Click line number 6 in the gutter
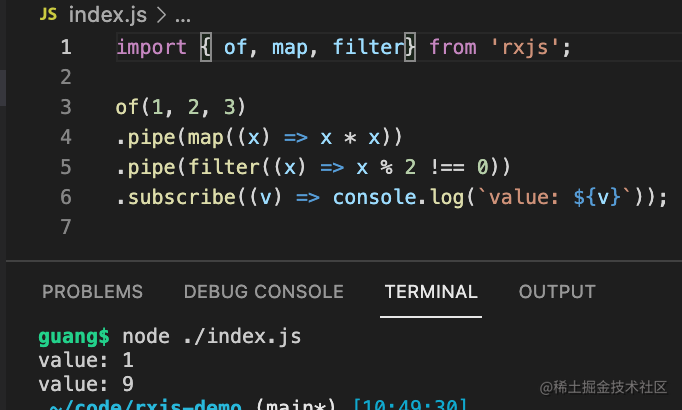The width and height of the screenshot is (682, 410). coord(66,197)
